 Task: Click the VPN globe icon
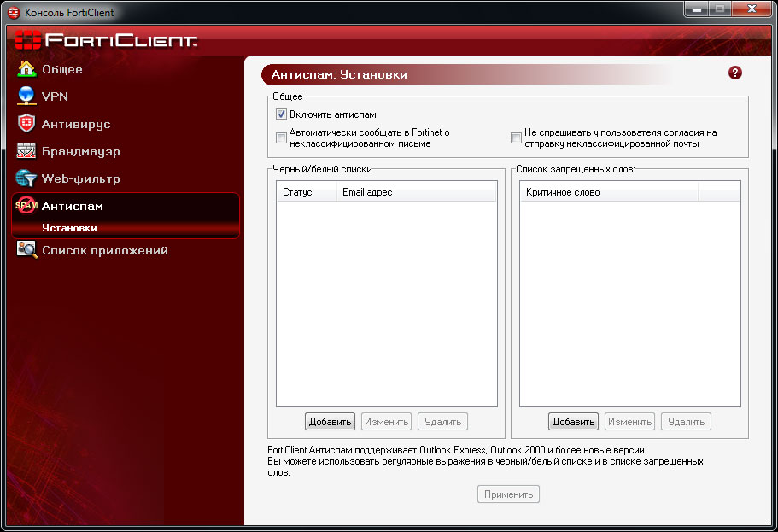point(26,96)
